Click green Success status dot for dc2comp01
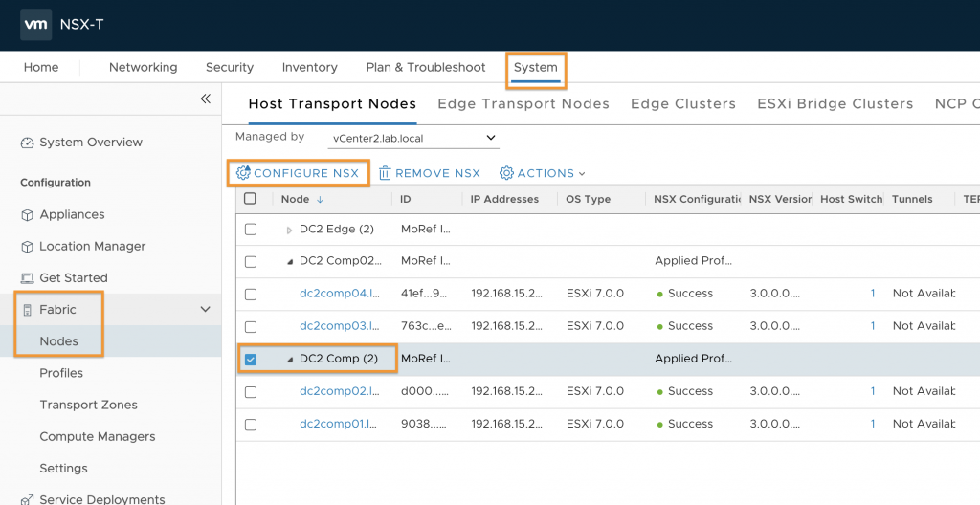 660,425
